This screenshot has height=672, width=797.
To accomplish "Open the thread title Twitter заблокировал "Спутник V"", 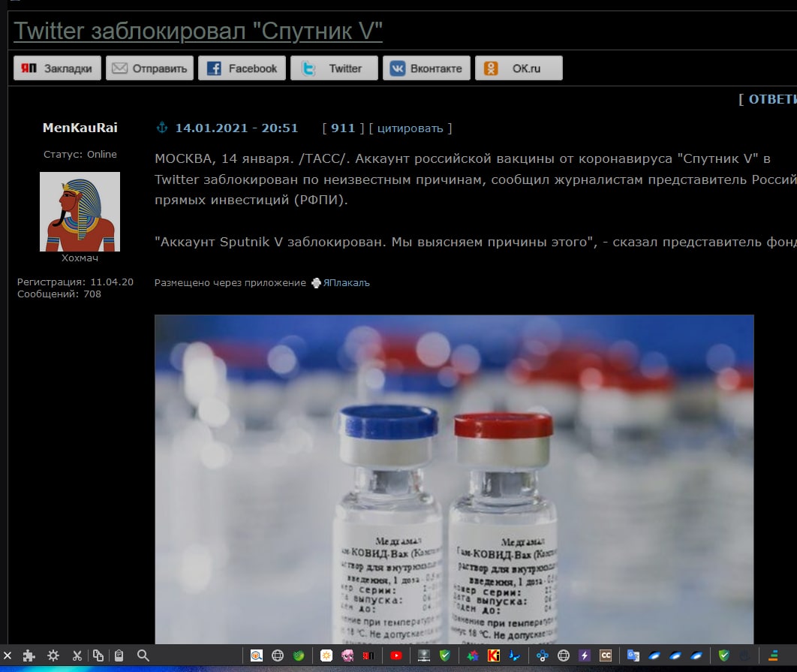I will (x=197, y=31).
